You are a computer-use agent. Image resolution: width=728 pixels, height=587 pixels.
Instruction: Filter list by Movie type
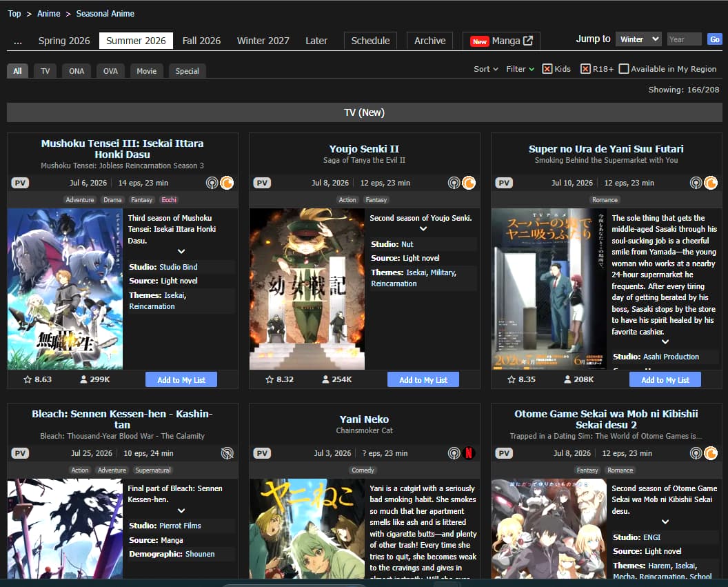pyautogui.click(x=147, y=71)
